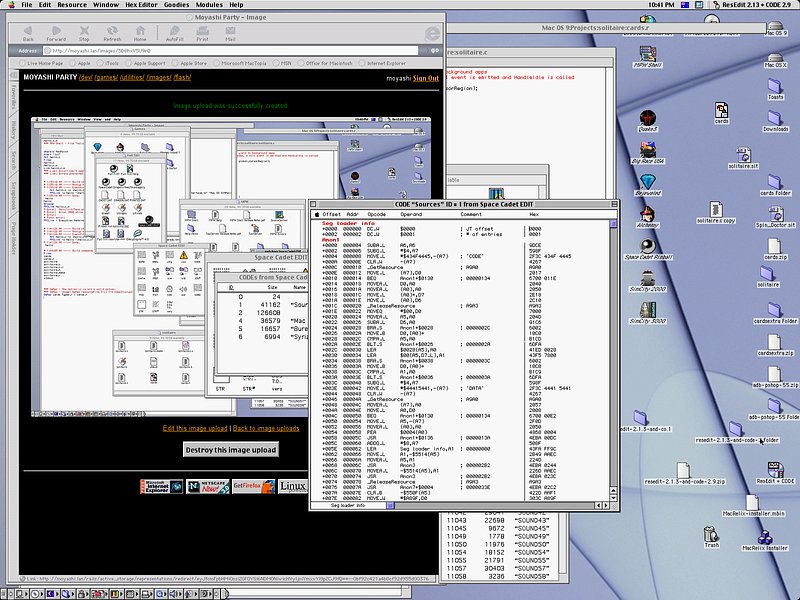This screenshot has width=800, height=600.
Task: Select the Bejeweled gem desktop icon
Action: tap(647, 182)
